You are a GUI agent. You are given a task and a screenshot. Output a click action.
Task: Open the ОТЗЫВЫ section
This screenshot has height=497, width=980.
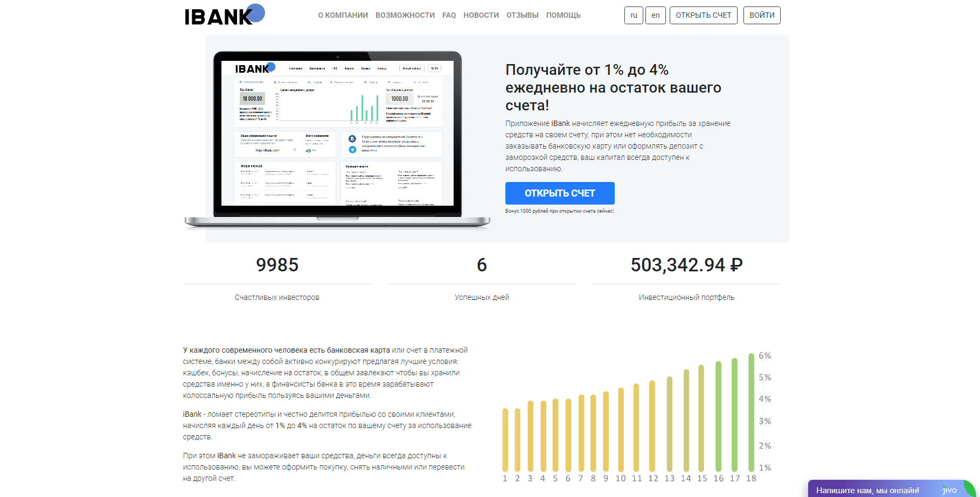coord(522,15)
